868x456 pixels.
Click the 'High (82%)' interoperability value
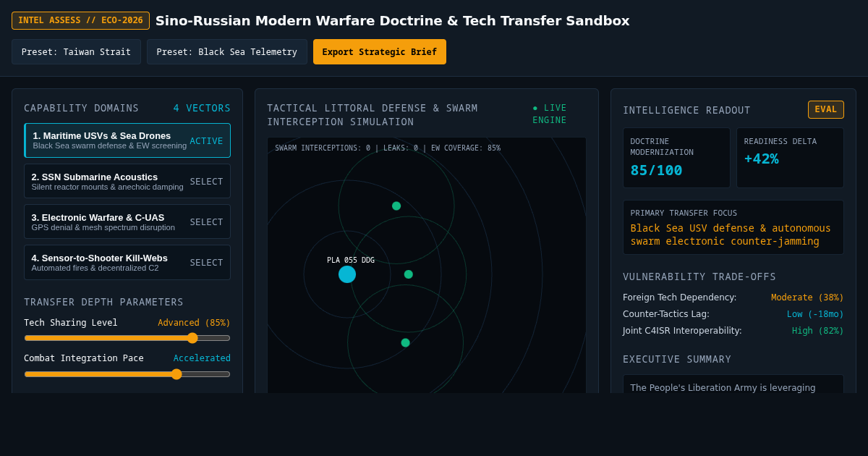[x=818, y=331]
